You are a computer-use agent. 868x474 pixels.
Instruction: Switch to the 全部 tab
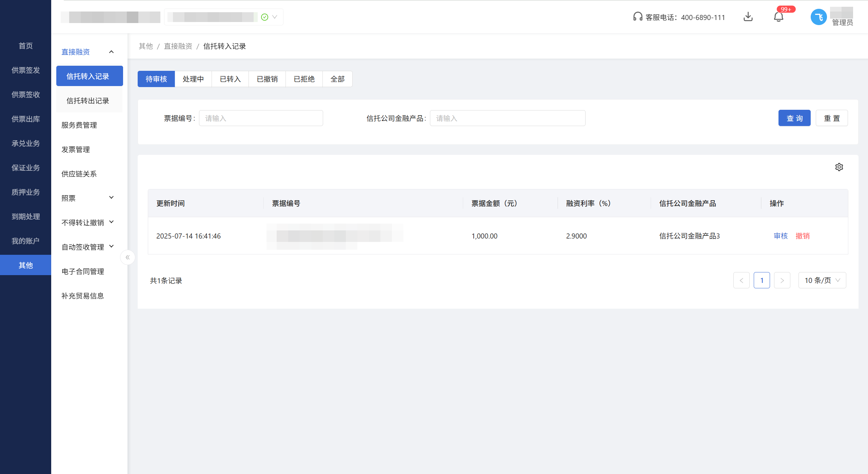337,79
